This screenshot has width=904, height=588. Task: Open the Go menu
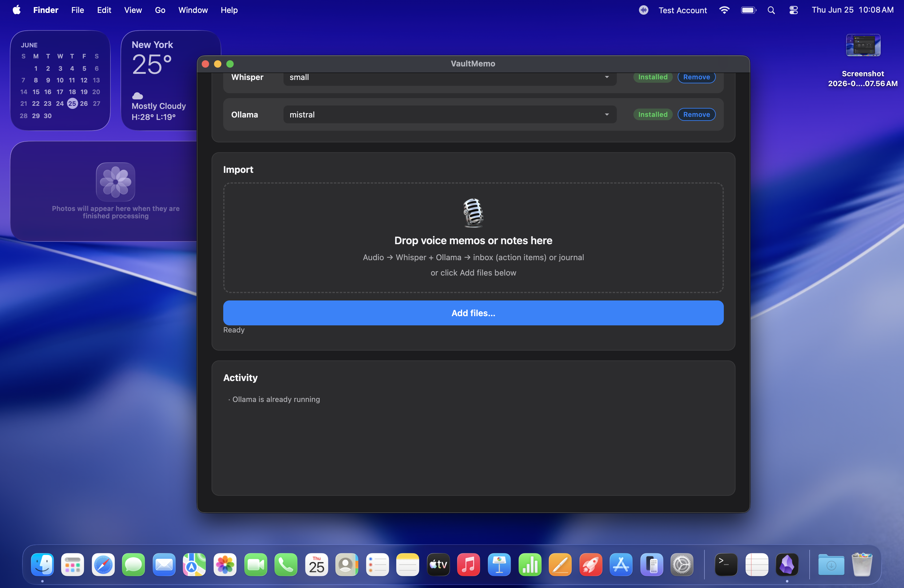point(160,10)
